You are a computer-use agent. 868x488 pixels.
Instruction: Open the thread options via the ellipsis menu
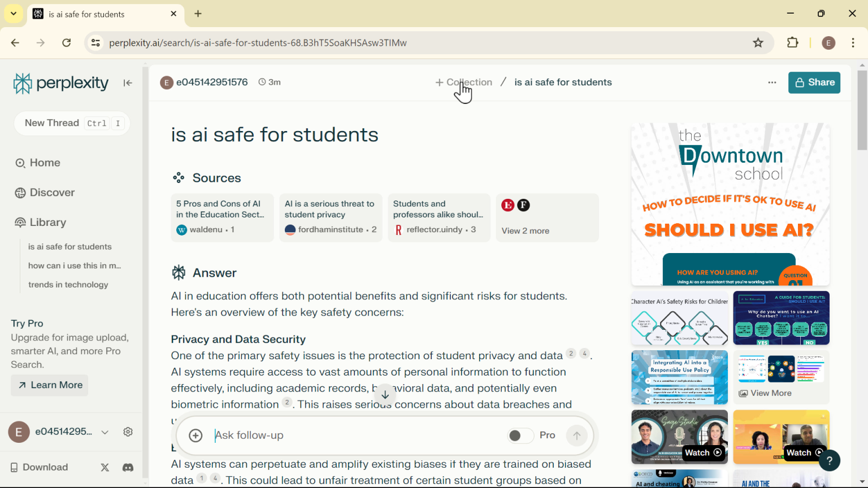coord(772,82)
